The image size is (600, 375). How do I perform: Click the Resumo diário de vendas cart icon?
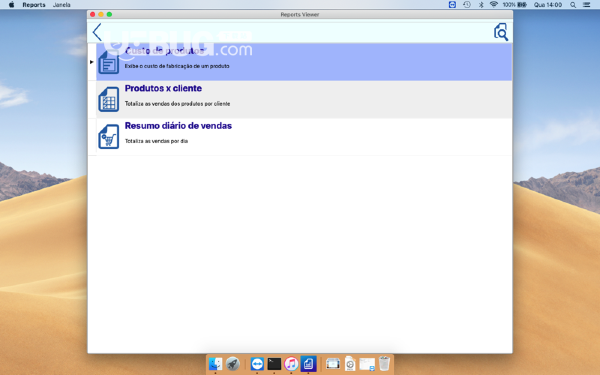point(109,137)
